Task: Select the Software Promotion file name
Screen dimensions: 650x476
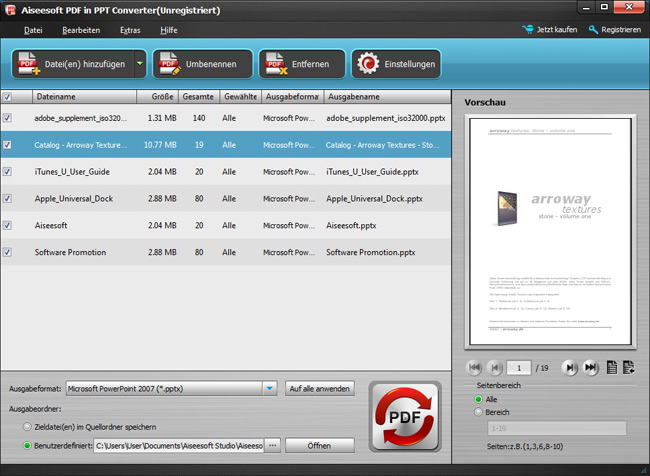Action: (70, 252)
